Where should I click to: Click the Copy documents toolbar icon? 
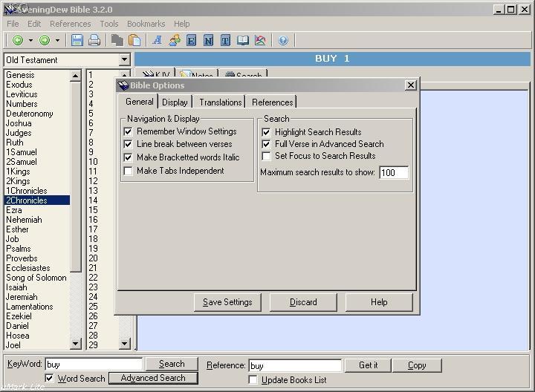(117, 40)
